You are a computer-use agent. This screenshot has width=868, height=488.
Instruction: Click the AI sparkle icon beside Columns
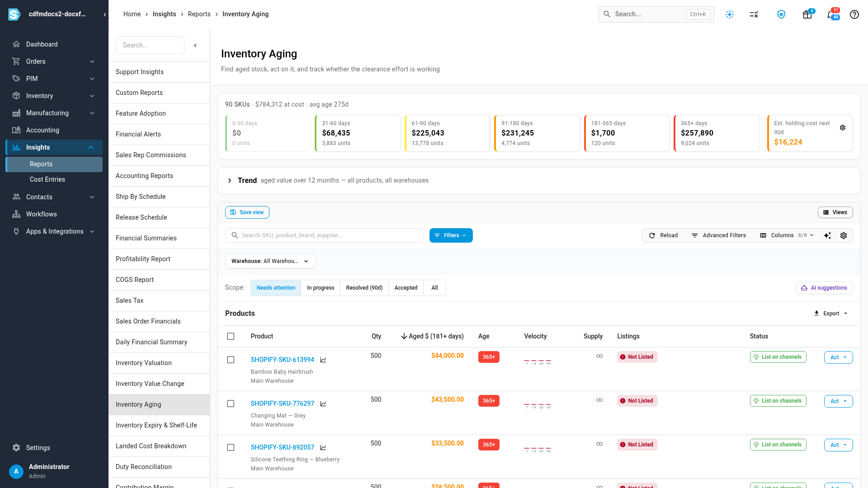pos(827,235)
